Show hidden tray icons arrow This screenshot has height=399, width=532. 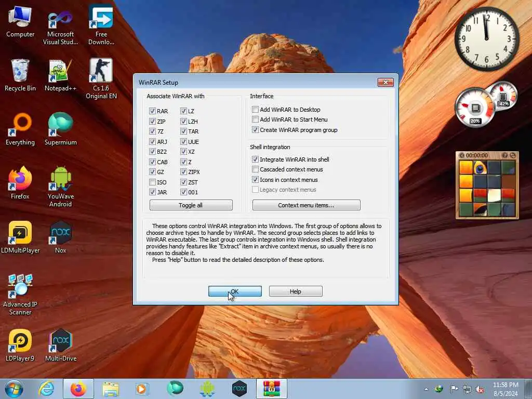coord(426,389)
